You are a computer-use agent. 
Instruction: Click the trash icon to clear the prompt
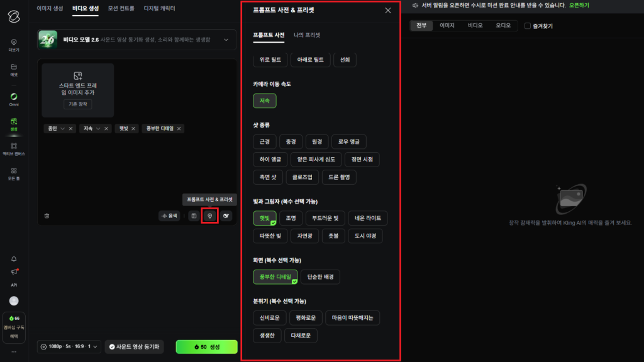pos(47,216)
